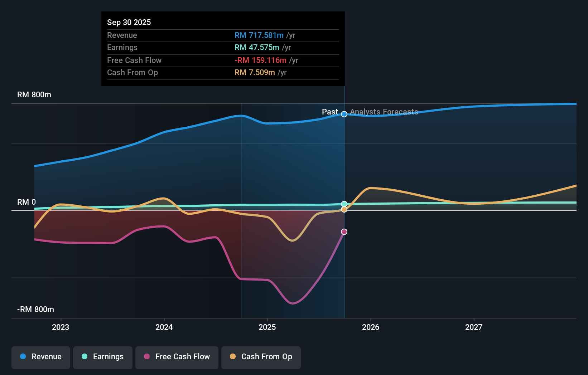Select the Analysts Forecasts label
The height and width of the screenshot is (375, 588).
(x=384, y=112)
